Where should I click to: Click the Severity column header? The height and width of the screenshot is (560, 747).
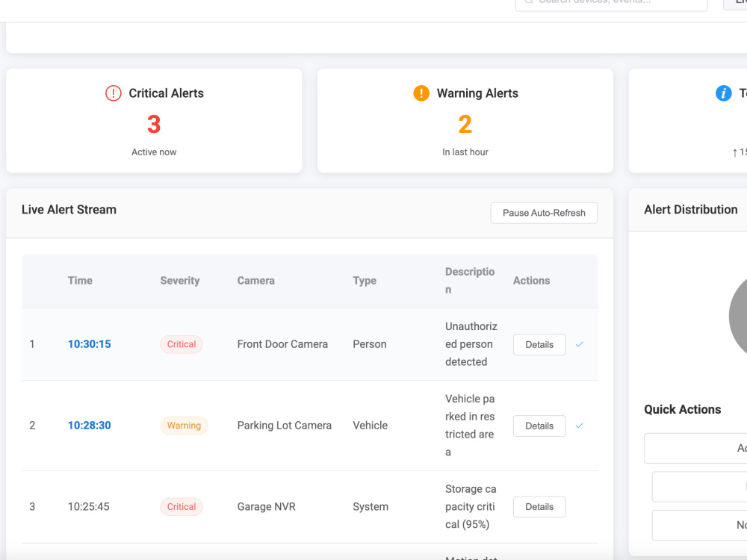coord(179,281)
